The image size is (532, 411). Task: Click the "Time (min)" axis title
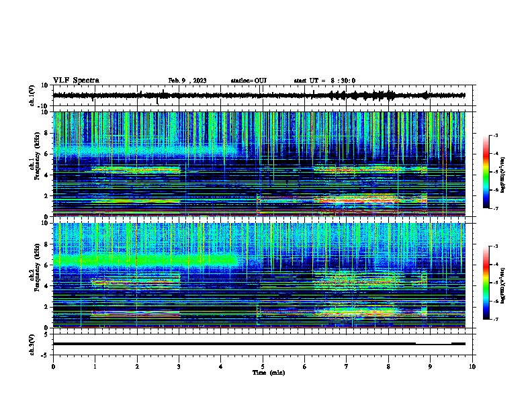pyautogui.click(x=269, y=373)
